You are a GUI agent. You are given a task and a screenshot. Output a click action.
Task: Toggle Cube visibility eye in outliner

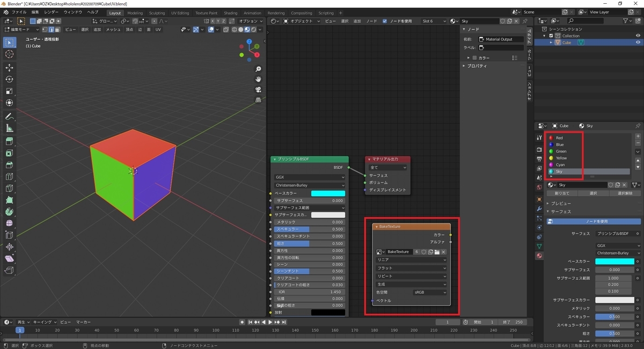(638, 42)
